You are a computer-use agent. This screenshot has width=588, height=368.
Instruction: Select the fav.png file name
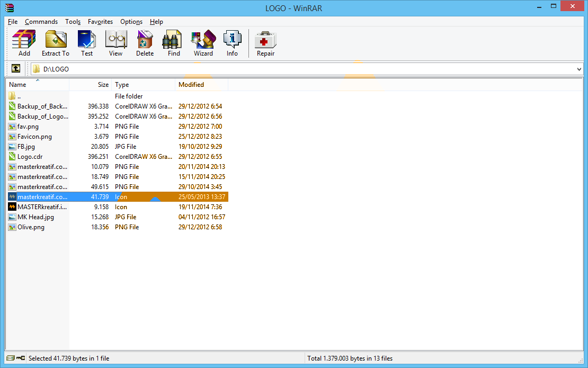pos(28,127)
